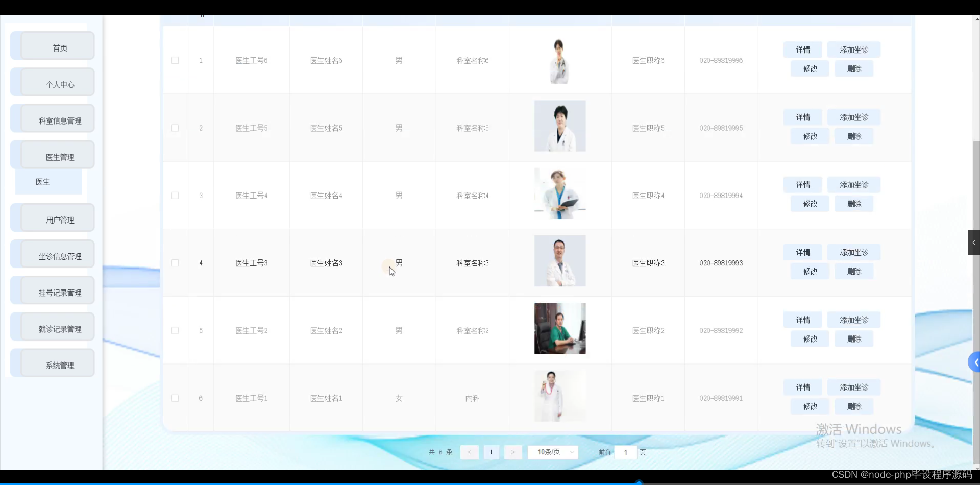Select the checkbox for 医生工号6 row
The width and height of the screenshot is (980, 485).
[175, 60]
